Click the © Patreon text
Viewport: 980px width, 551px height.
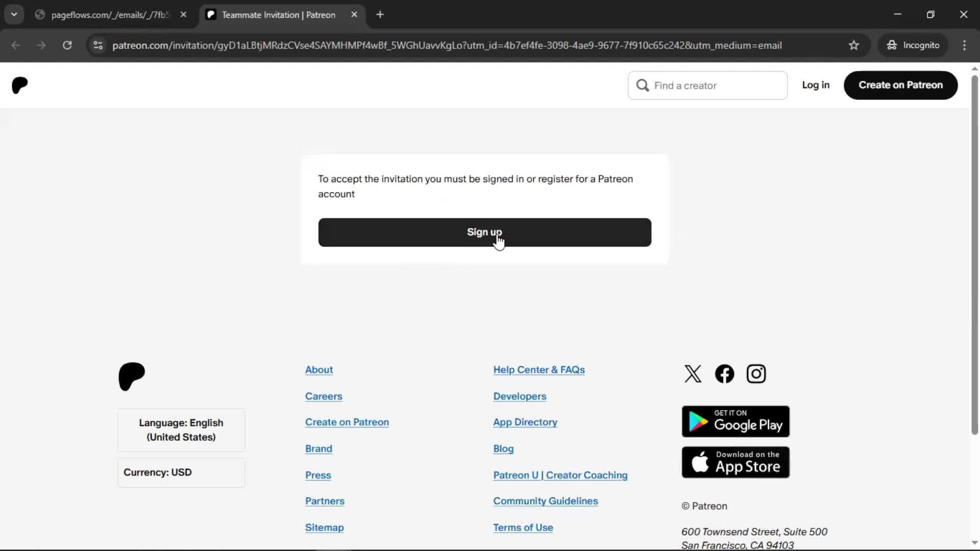(x=704, y=506)
